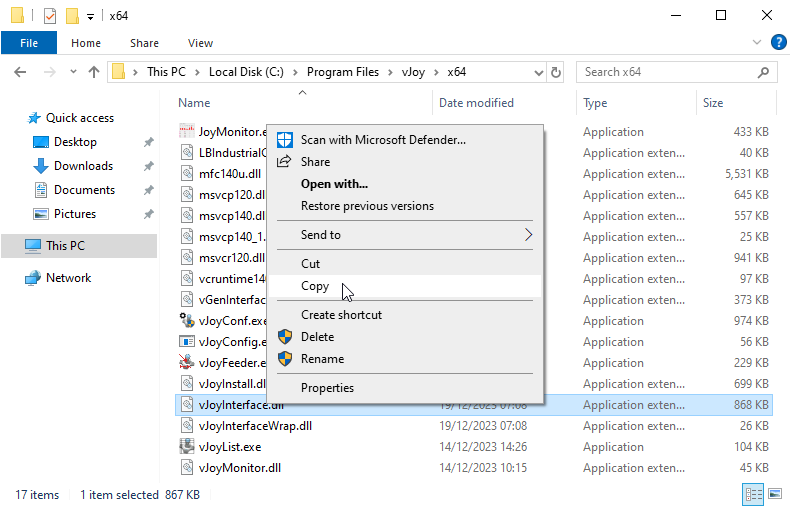Image resolution: width=791 pixels, height=507 pixels.
Task: Open the Help question mark icon
Action: click(x=778, y=42)
